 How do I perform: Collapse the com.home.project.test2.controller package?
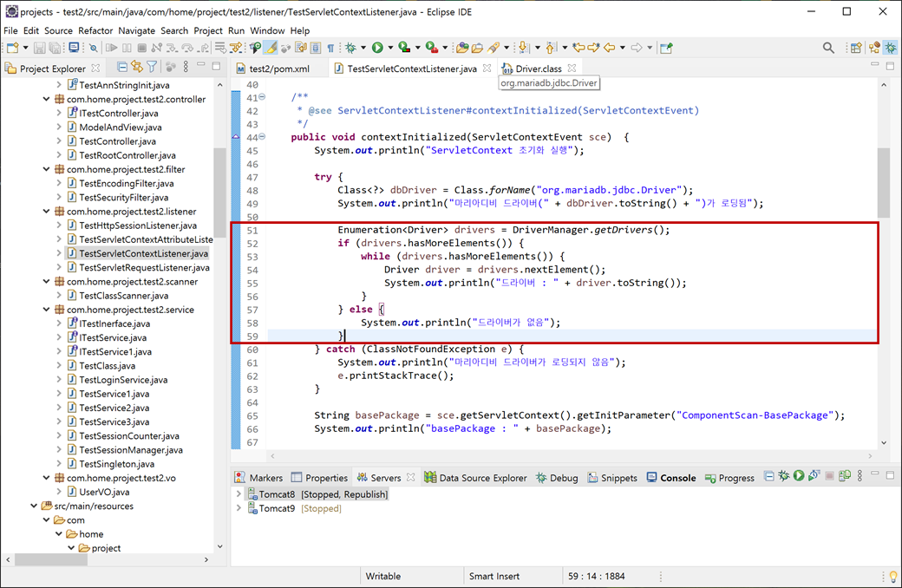click(46, 99)
